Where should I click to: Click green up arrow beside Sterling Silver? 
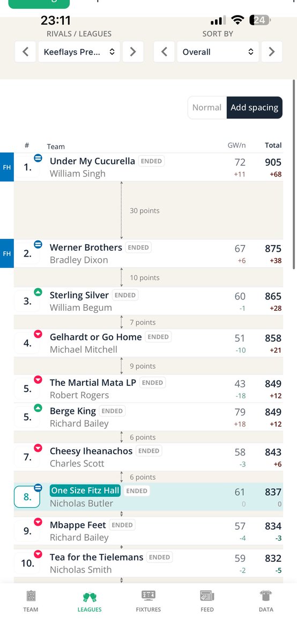[x=38, y=292]
